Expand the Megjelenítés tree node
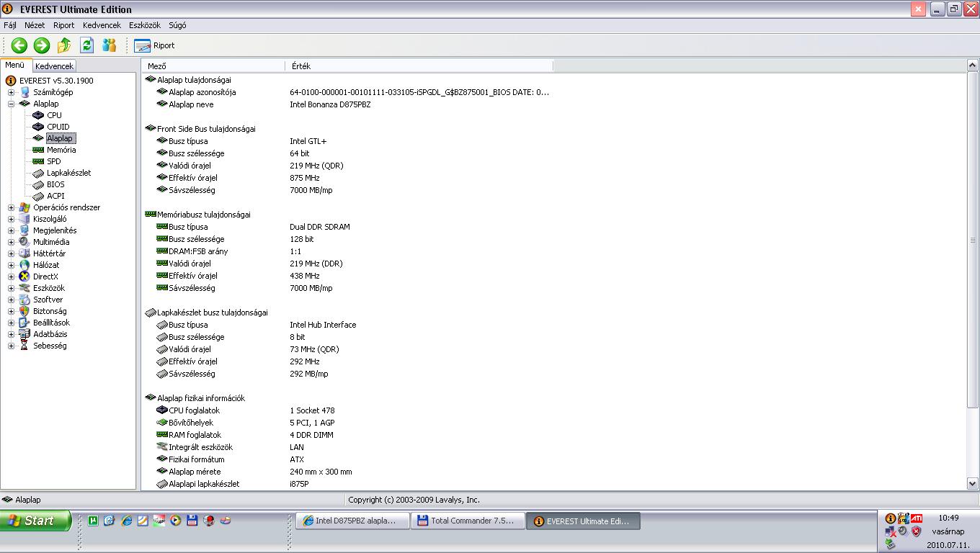This screenshot has height=553, width=980. [x=11, y=230]
